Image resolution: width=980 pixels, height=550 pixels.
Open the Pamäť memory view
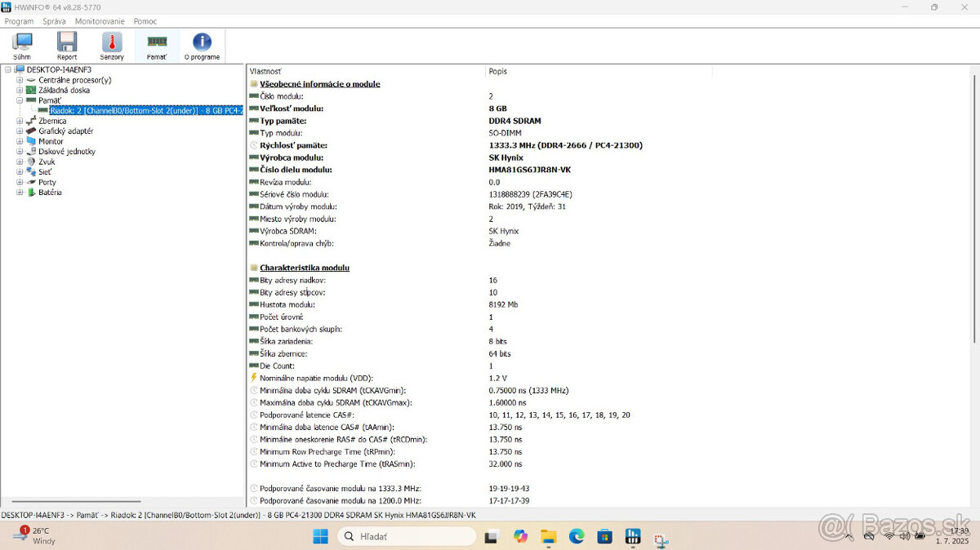pos(156,45)
